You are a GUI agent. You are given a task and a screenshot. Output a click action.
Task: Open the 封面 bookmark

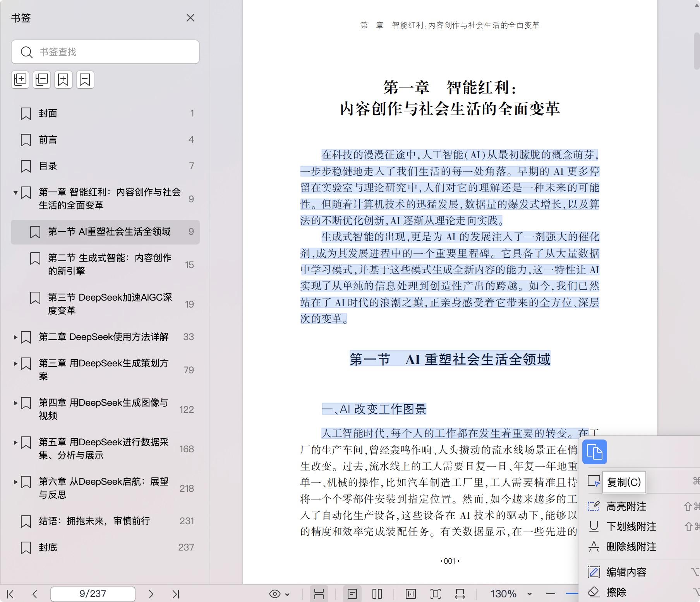pos(105,113)
